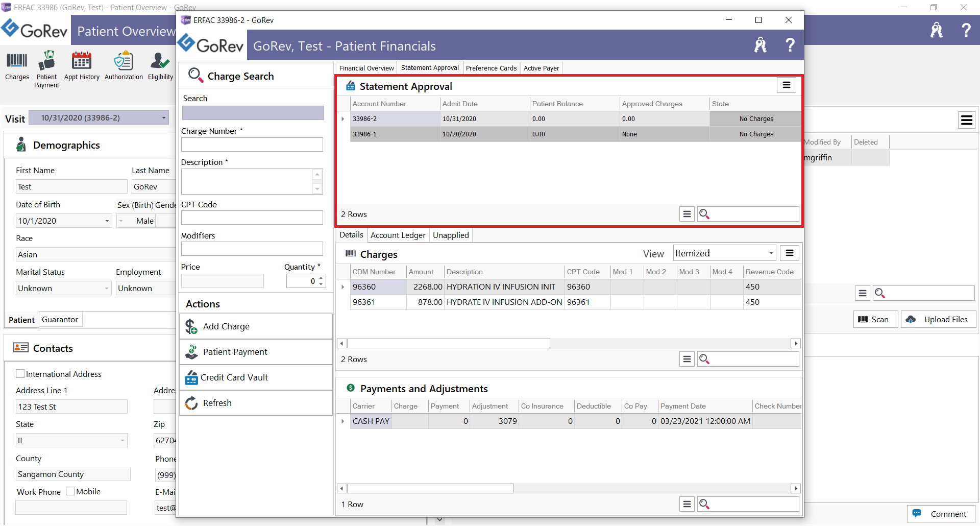Viewport: 980px width, 526px height.
Task: Sort by Patient Balance column header
Action: pyautogui.click(x=575, y=104)
